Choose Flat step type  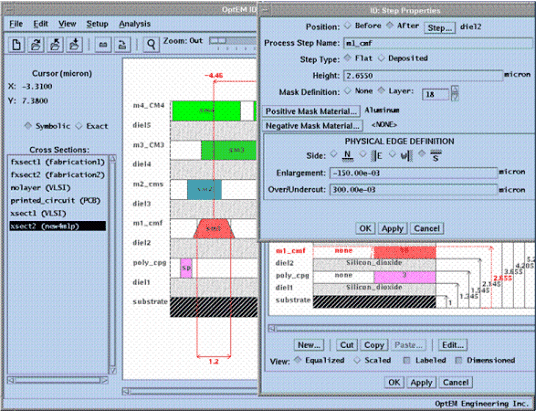(347, 58)
